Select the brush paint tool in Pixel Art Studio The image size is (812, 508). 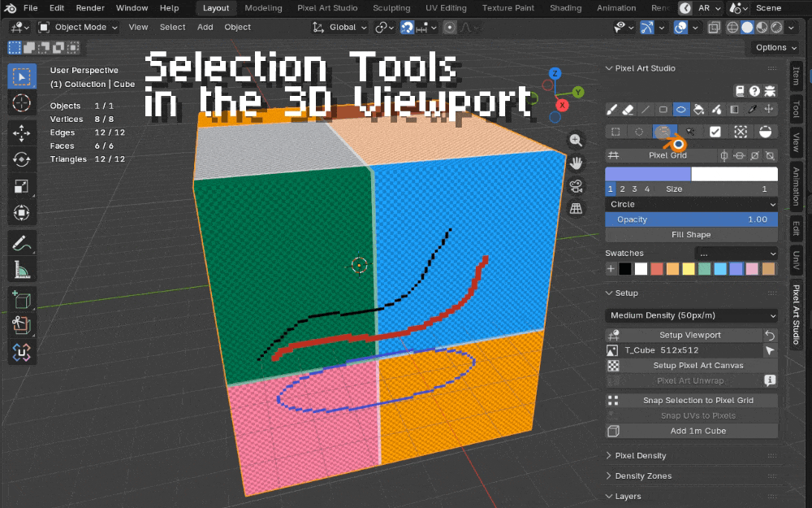(x=612, y=110)
